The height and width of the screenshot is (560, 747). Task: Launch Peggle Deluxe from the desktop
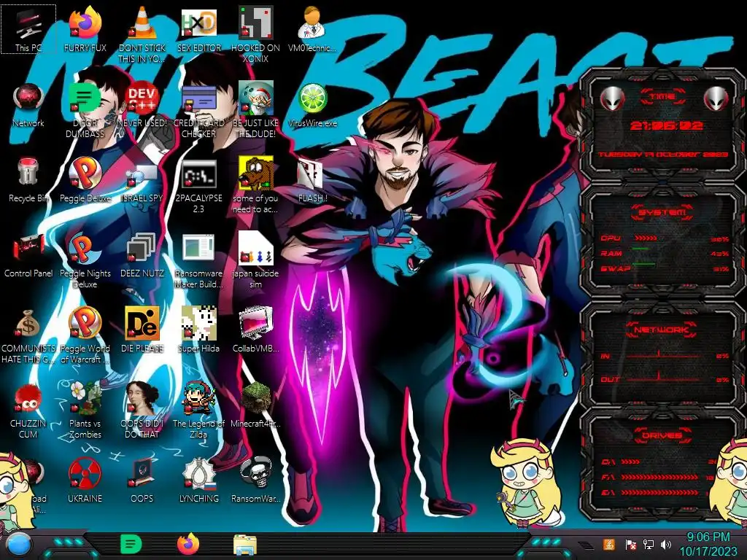[x=85, y=180]
